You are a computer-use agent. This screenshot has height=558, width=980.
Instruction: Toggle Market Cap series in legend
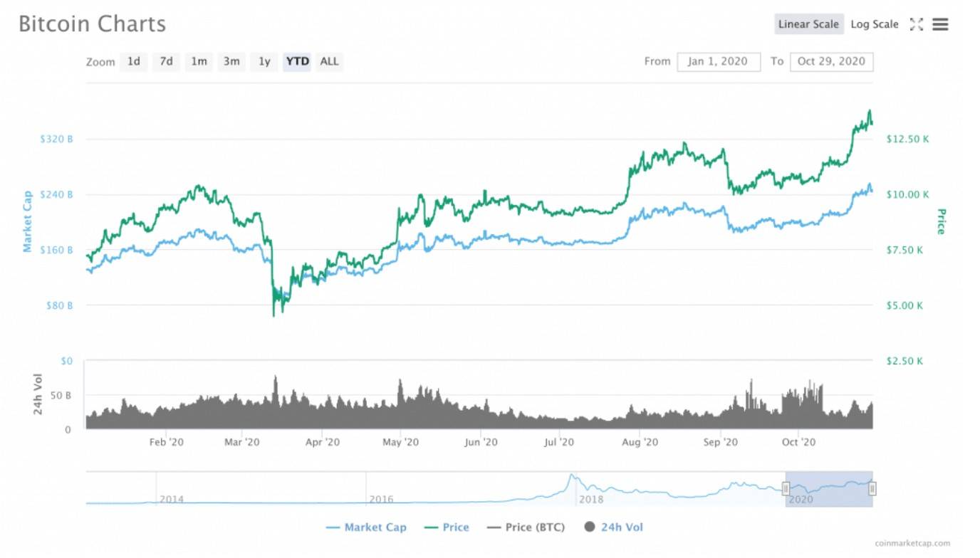tap(366, 527)
